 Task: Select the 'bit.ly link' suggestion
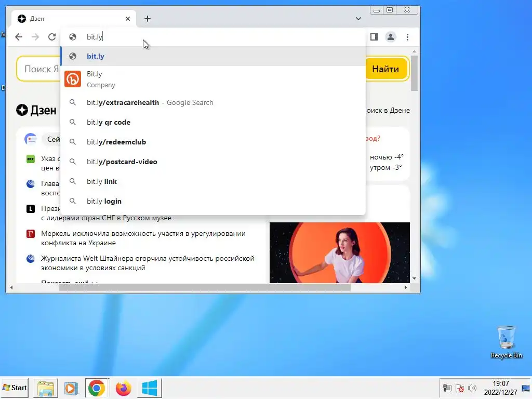pos(213,181)
